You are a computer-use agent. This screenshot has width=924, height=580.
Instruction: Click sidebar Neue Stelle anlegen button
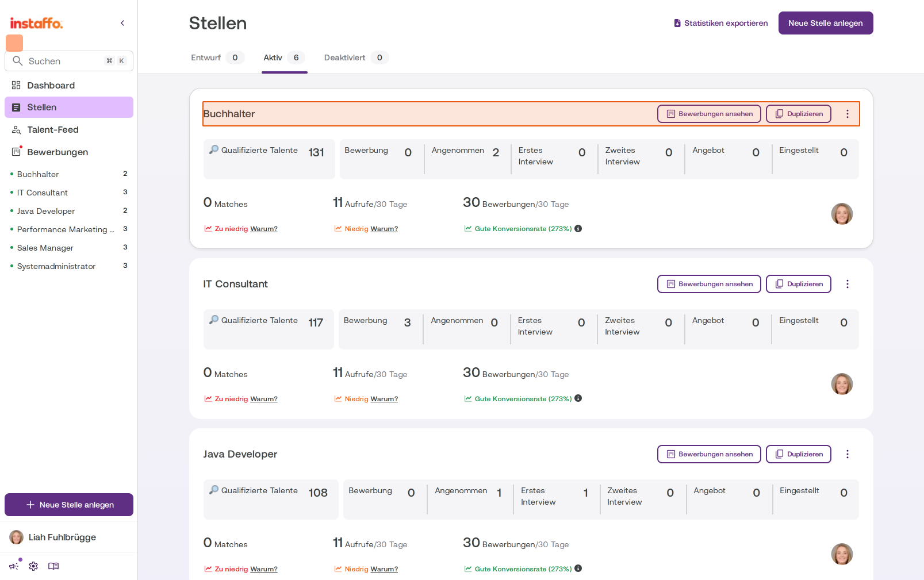pos(69,505)
